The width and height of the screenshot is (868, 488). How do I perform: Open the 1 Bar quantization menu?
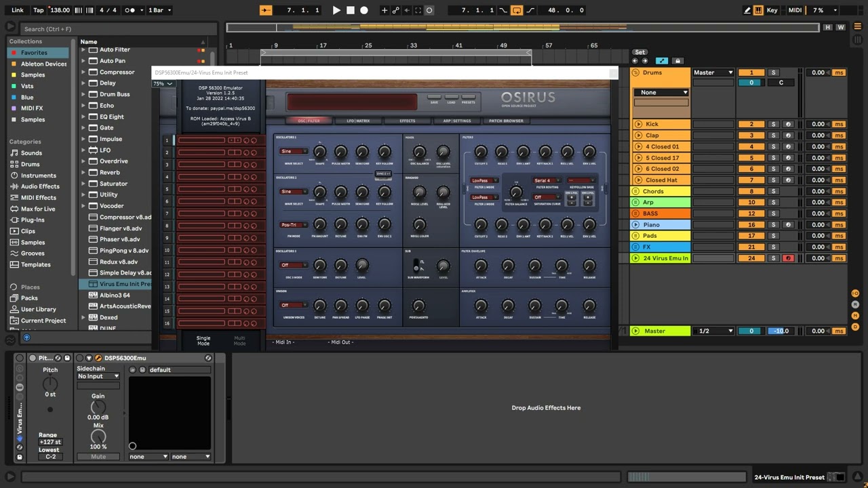(x=160, y=10)
